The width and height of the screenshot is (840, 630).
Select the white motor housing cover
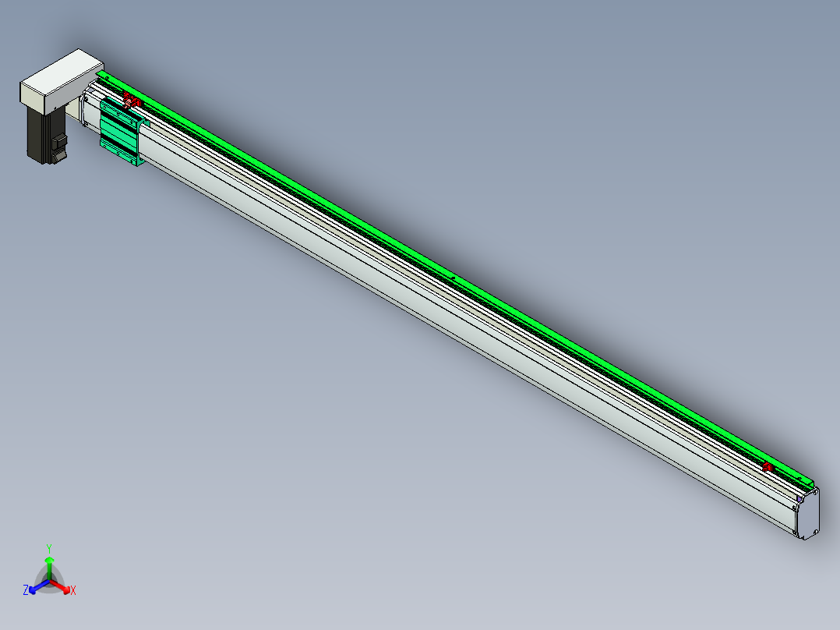pos(59,80)
